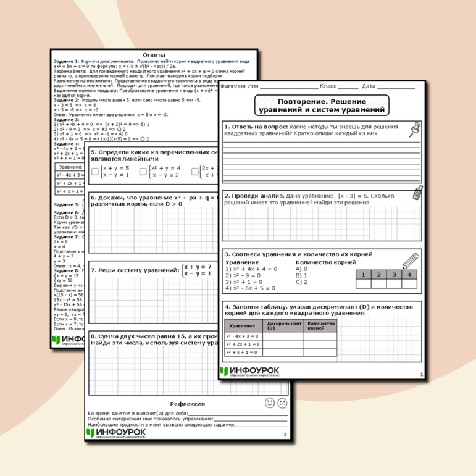Check the box for system x + y = 5
Viewport: 476px width, 476px height.
[x=95, y=172]
